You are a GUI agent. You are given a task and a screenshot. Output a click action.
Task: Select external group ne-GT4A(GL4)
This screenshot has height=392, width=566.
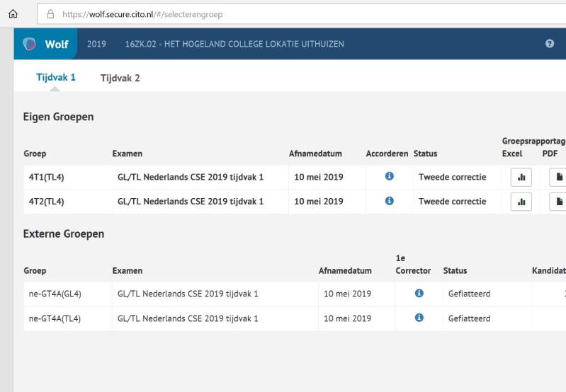pos(55,294)
